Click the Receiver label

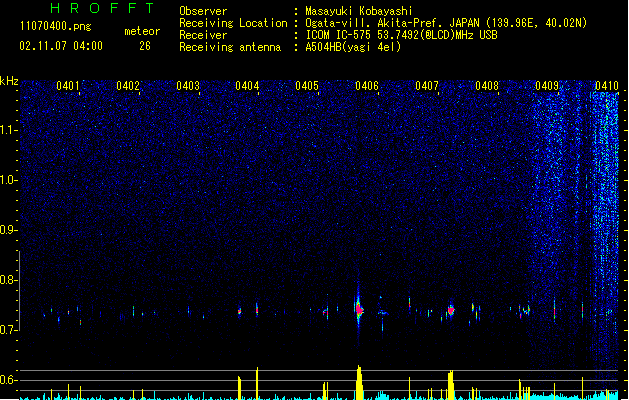pyautogui.click(x=203, y=35)
